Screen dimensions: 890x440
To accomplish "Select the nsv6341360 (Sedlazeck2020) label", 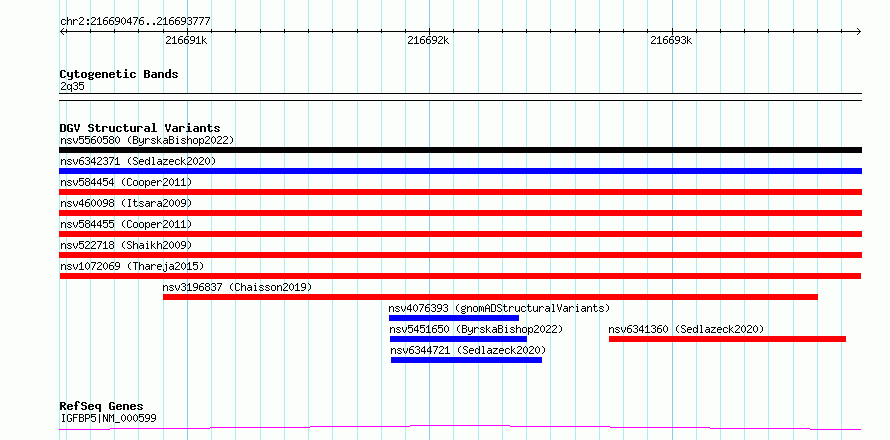I will 686,329.
